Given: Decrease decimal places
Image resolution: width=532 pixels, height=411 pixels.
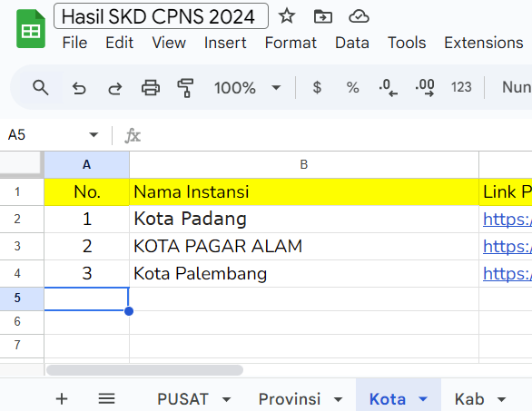Looking at the screenshot, I should click(x=389, y=87).
